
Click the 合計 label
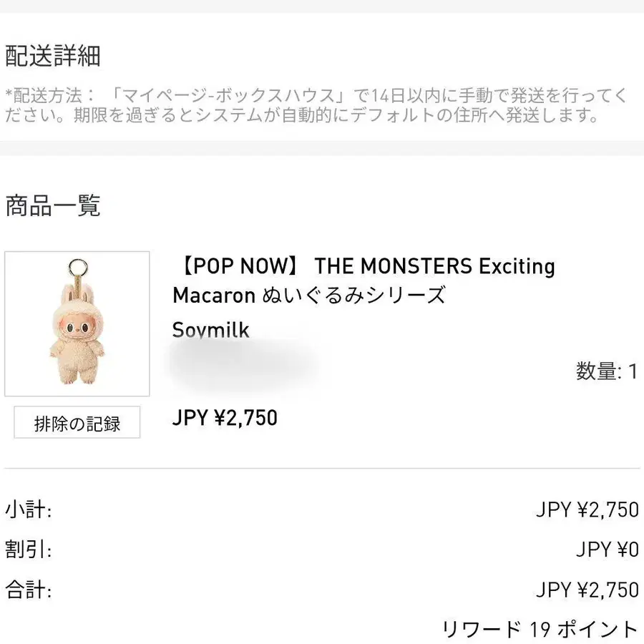pos(29,590)
